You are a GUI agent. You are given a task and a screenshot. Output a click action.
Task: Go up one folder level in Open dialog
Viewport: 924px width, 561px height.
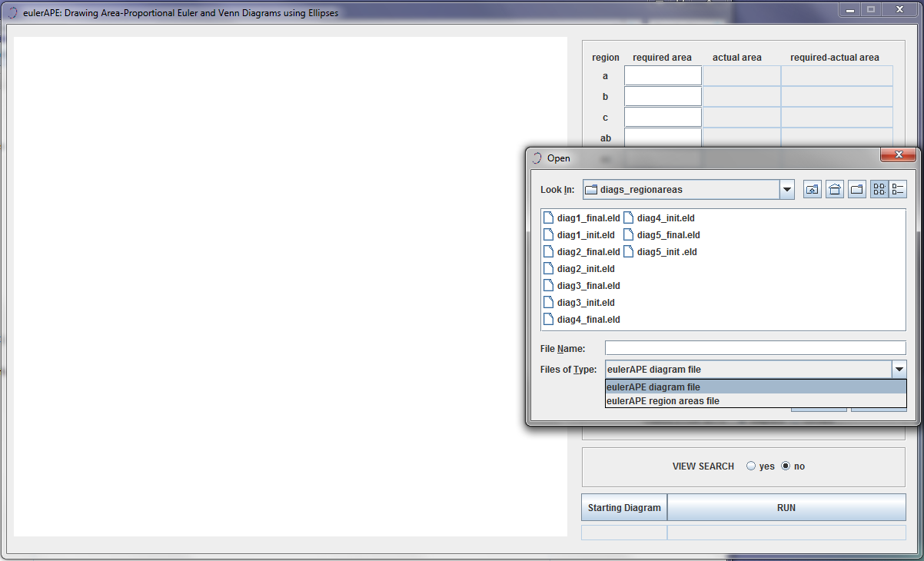click(813, 190)
